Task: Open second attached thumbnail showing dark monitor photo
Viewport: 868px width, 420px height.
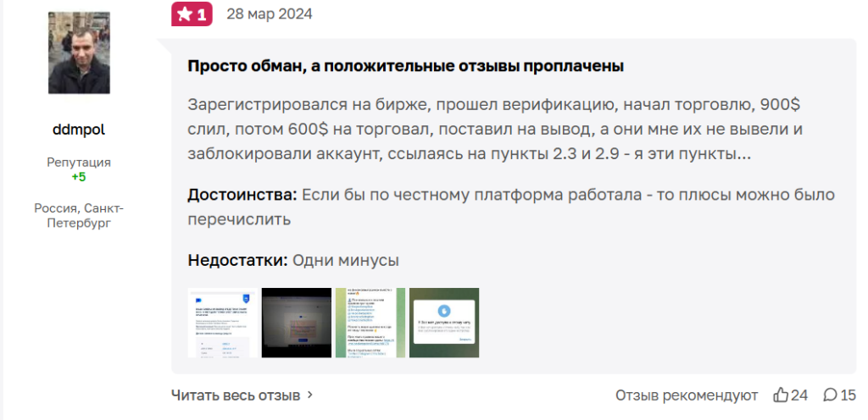Action: tap(296, 323)
